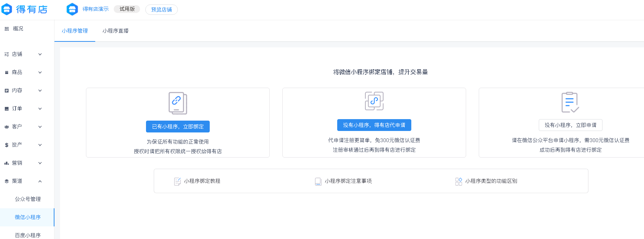Click the text 成功后再到得有店进行绑定

[571, 150]
